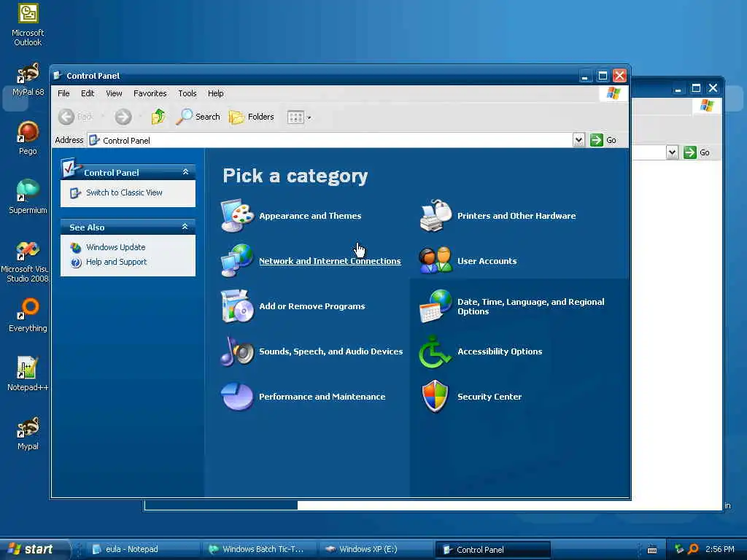Open Network and Internet Connections icon
This screenshot has height=560, width=747.
237,261
